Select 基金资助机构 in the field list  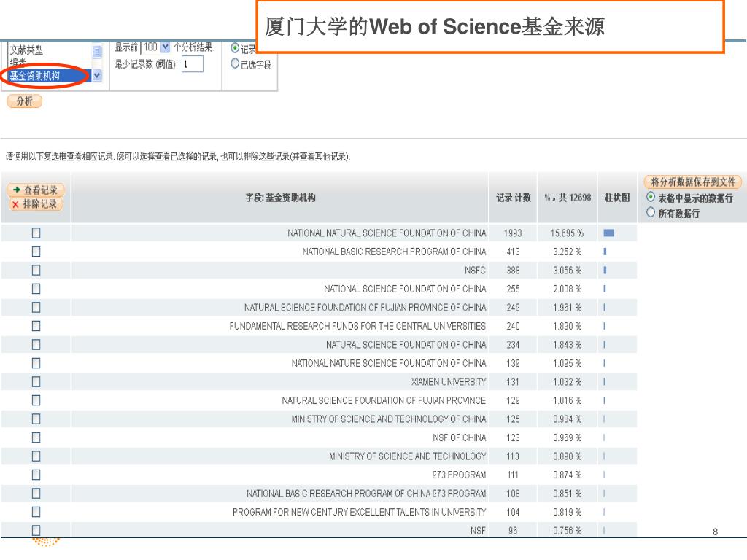(47, 76)
